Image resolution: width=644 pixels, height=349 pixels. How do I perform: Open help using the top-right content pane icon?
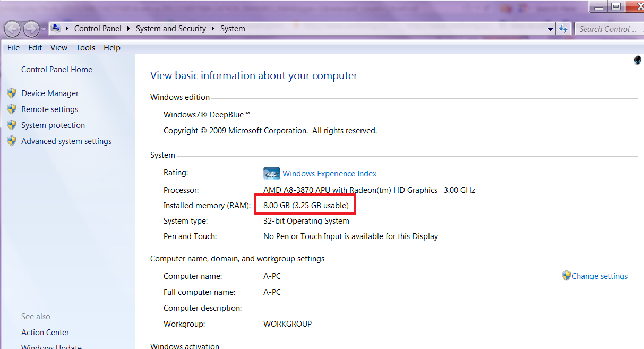(638, 60)
